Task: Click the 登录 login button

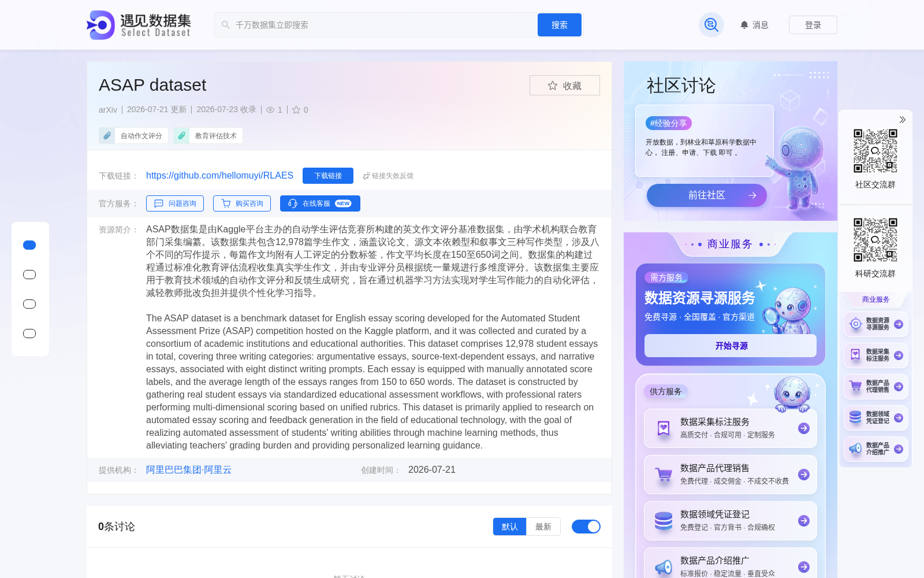Action: pyautogui.click(x=813, y=25)
